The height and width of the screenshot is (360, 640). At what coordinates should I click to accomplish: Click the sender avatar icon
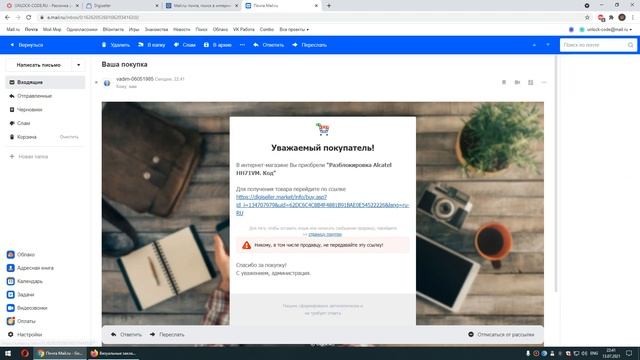[107, 83]
